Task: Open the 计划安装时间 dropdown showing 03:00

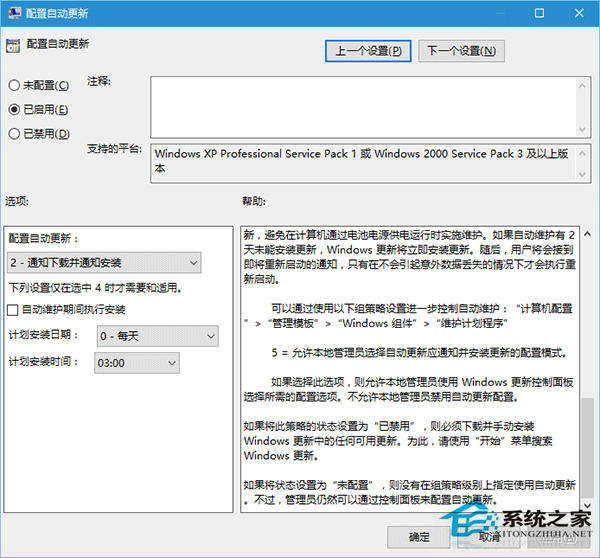Action: (137, 362)
